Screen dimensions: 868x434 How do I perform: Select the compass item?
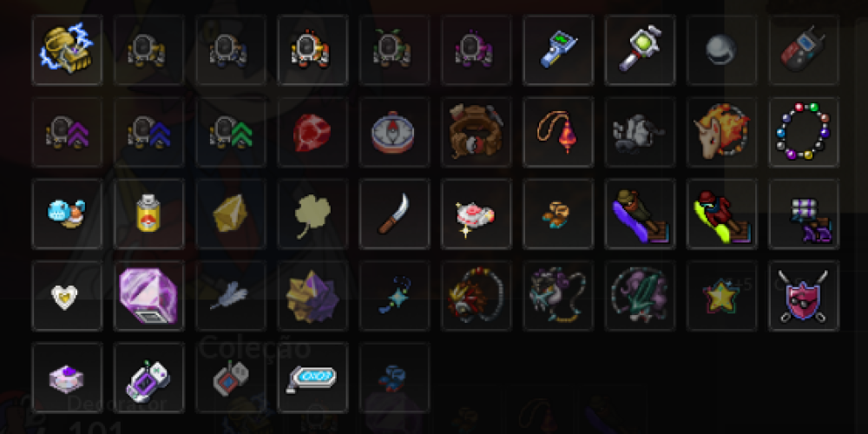(395, 132)
